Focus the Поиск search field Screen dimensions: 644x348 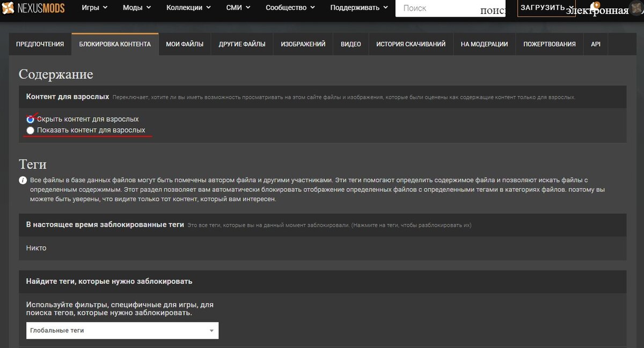(x=450, y=8)
